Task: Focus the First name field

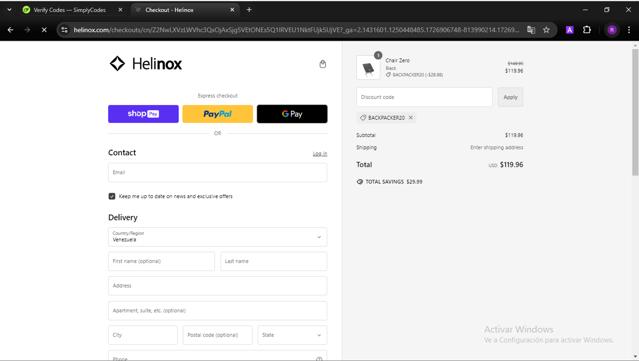Action: [161, 262]
